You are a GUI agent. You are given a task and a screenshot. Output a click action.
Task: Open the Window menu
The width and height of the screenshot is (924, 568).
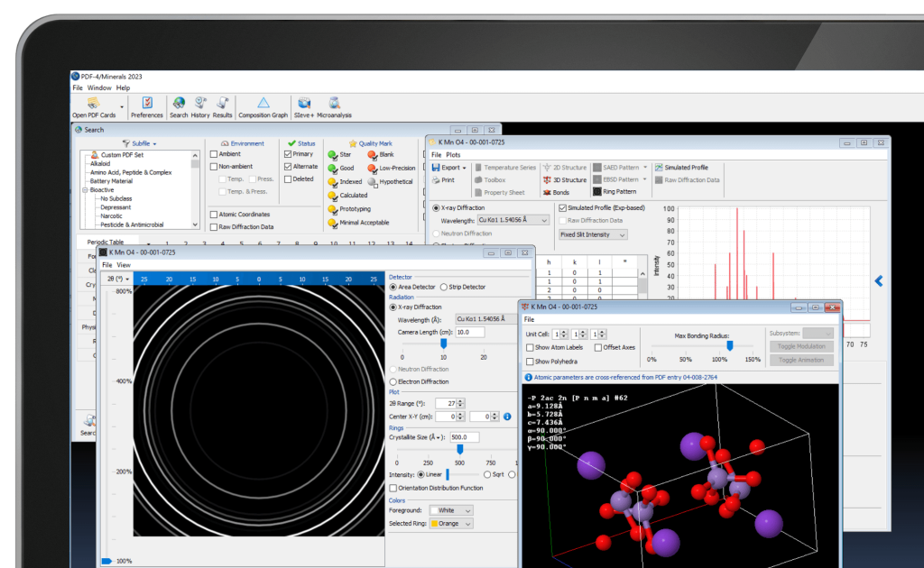click(x=99, y=87)
